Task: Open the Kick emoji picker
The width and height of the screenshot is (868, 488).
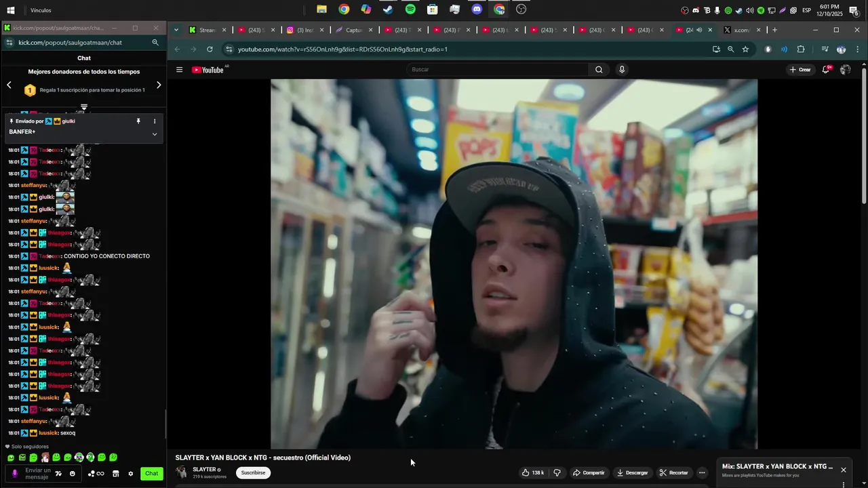Action: pos(72,474)
